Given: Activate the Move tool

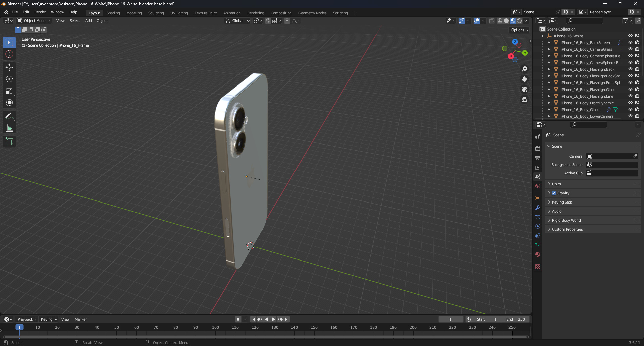Looking at the screenshot, I should (x=9, y=67).
